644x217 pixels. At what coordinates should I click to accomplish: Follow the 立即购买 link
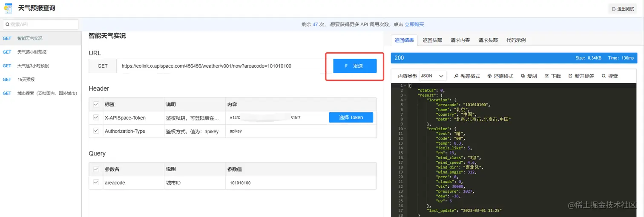[x=414, y=24]
